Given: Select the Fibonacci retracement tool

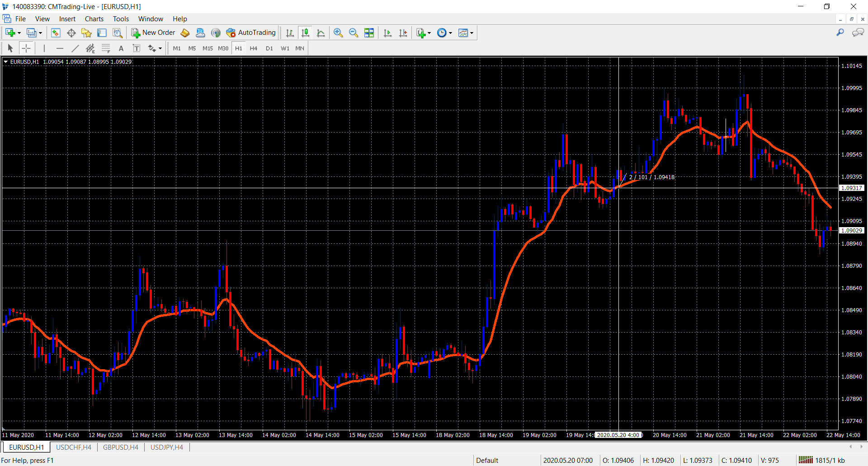Looking at the screenshot, I should [x=105, y=48].
